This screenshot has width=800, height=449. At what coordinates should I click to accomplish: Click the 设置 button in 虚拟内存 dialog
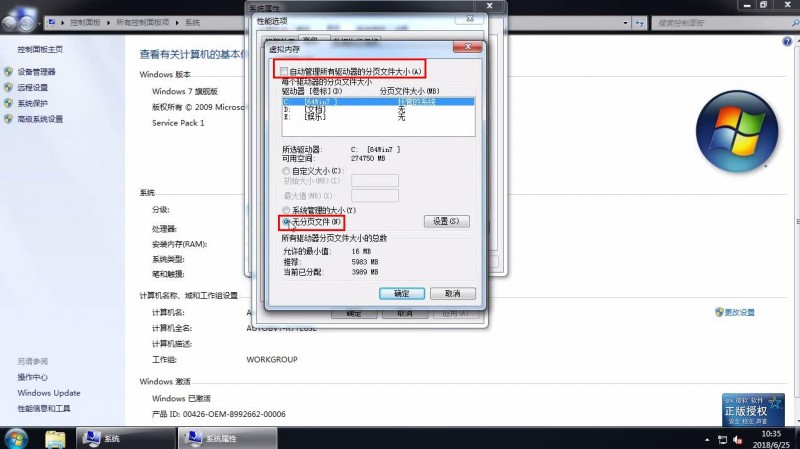click(x=446, y=221)
